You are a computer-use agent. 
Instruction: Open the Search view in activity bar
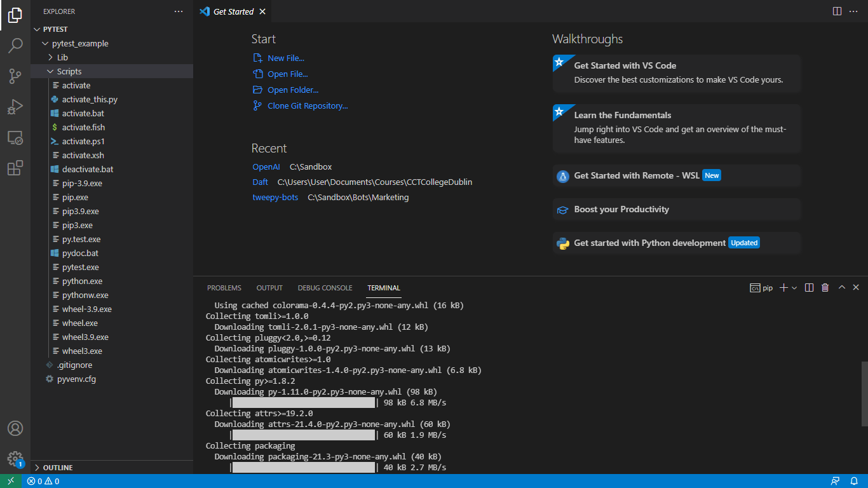pyautogui.click(x=15, y=46)
